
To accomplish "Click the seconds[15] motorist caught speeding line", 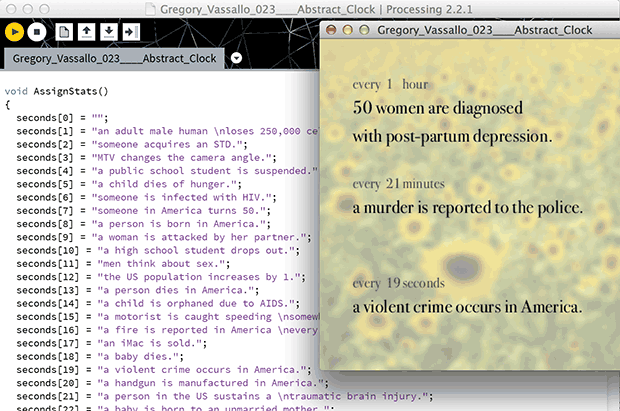I will [168, 316].
